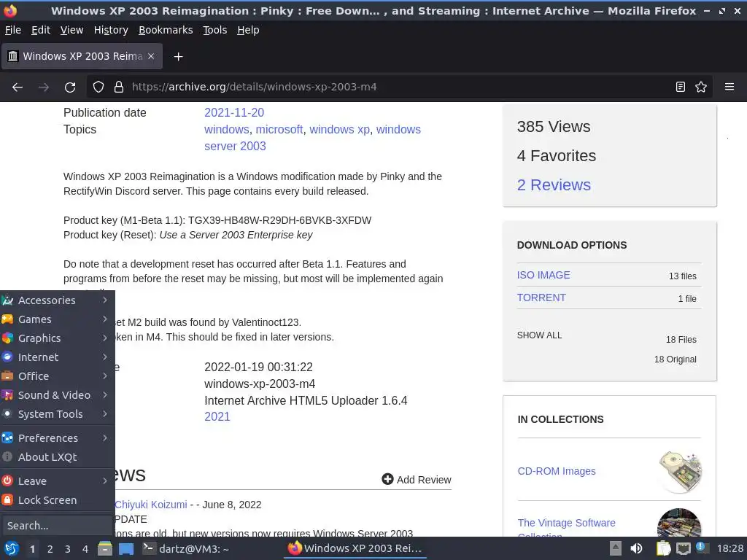Open the View menu
747x560 pixels.
coord(71,30)
